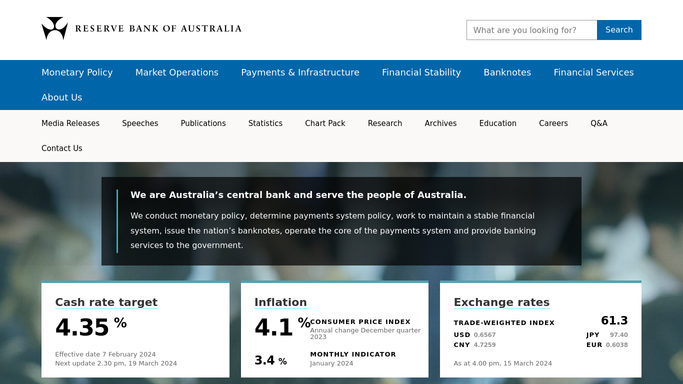This screenshot has height=384, width=683.
Task: Visit the Speeches page
Action: (x=140, y=123)
